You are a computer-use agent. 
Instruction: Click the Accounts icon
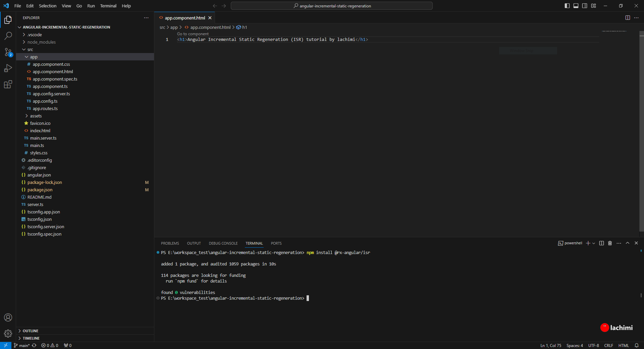pos(8,317)
